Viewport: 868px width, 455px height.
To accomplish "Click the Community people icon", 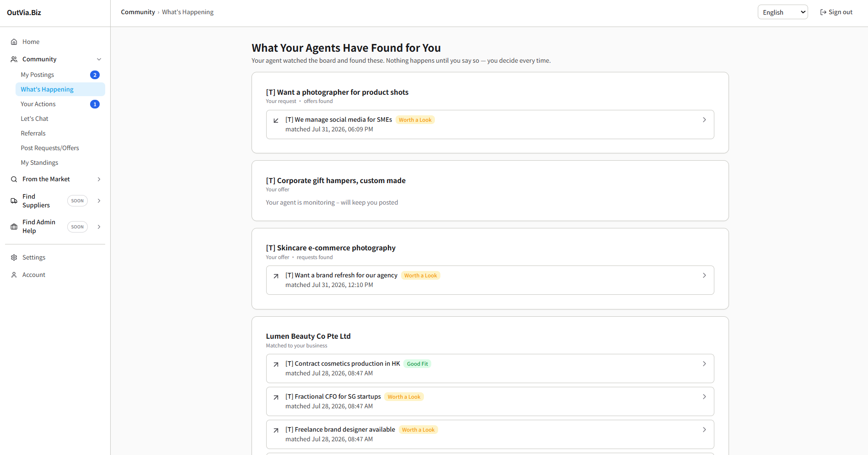I will coord(14,59).
